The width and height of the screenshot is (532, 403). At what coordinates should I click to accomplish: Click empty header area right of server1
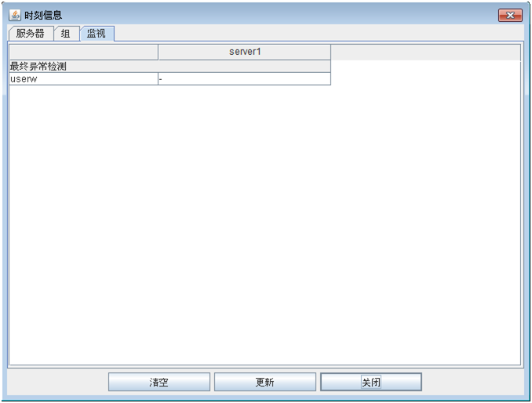point(425,53)
